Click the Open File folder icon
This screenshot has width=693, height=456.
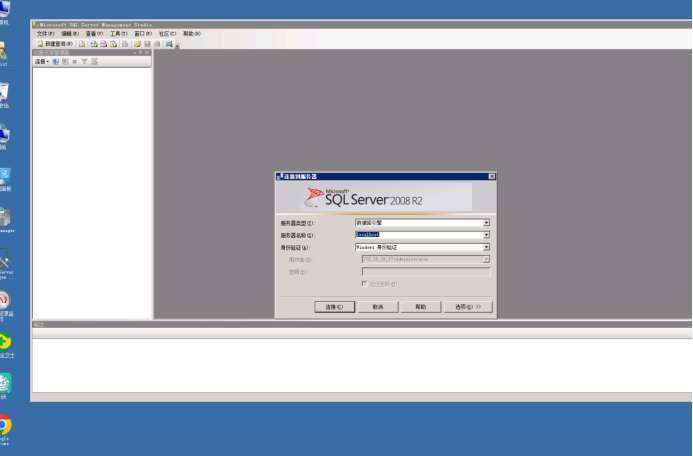click(137, 44)
